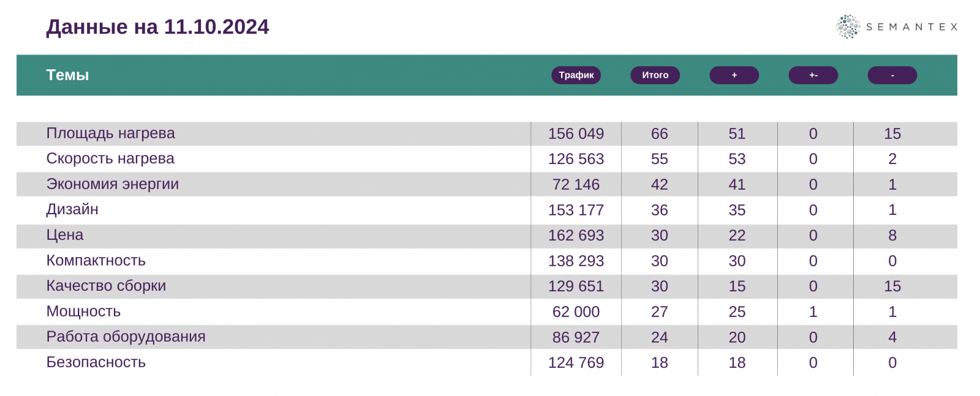This screenshot has height=396, width=980.
Task: Select the minus sentiment column header
Action: click(x=892, y=75)
